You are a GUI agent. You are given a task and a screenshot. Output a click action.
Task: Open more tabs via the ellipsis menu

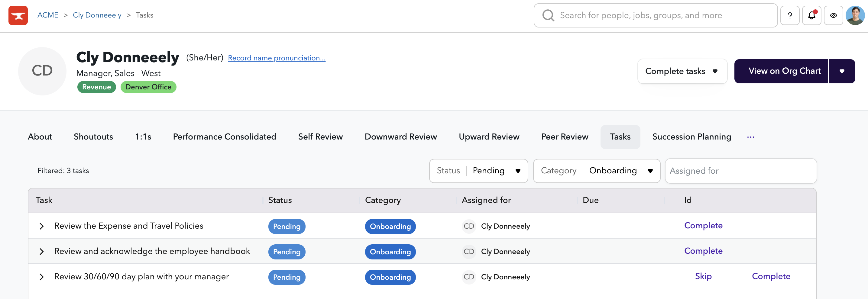pos(750,137)
